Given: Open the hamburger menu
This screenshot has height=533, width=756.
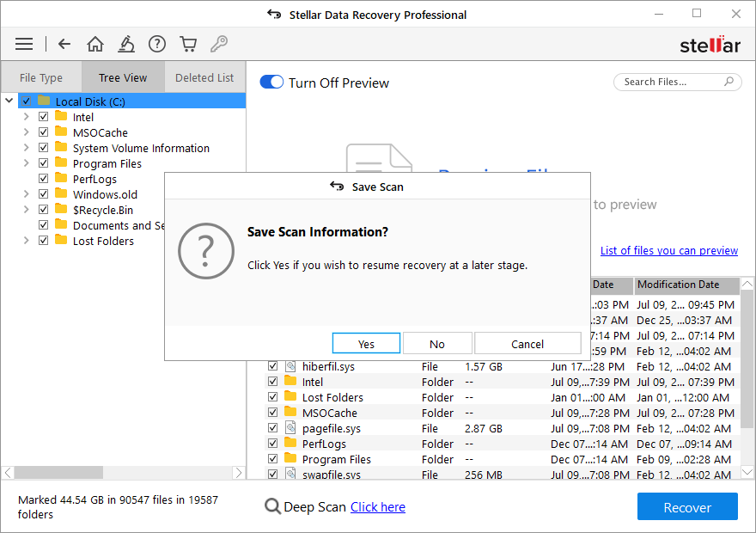Looking at the screenshot, I should click(x=24, y=44).
